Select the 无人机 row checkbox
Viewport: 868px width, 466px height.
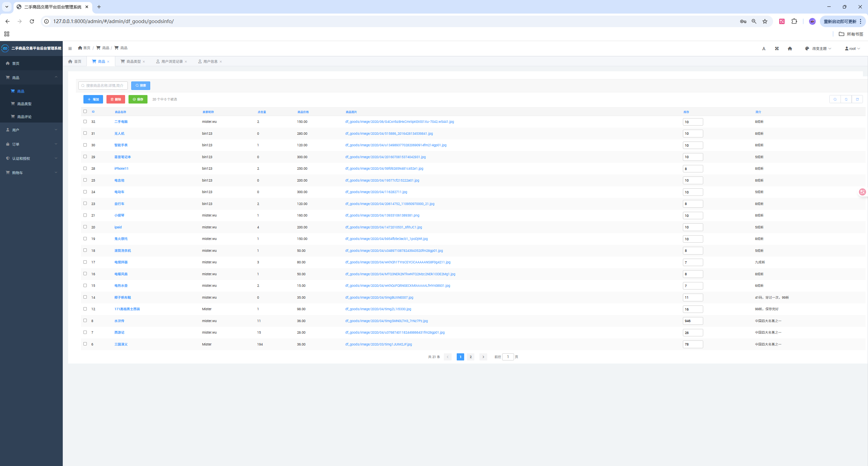tap(85, 133)
